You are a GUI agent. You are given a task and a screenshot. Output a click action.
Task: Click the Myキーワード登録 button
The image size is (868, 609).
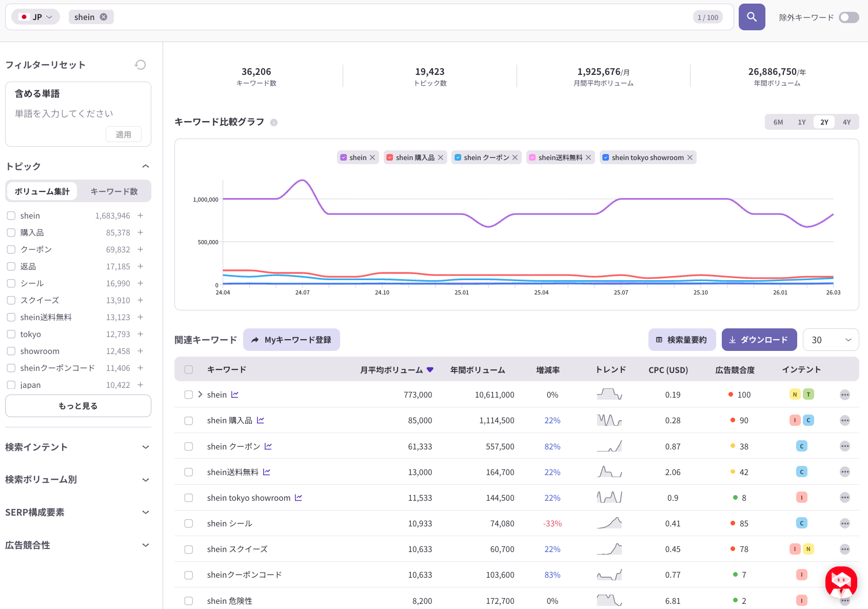(291, 340)
